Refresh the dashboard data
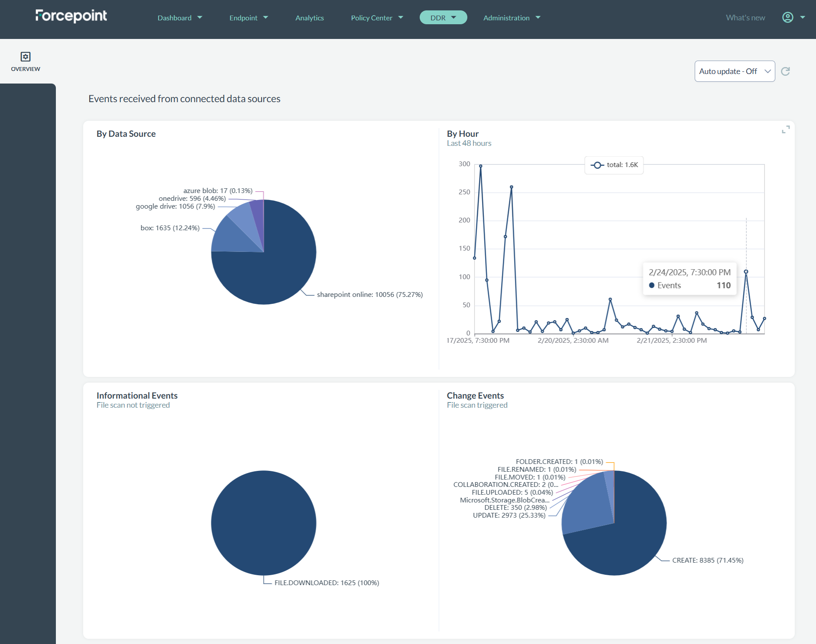The image size is (816, 644). coord(785,71)
